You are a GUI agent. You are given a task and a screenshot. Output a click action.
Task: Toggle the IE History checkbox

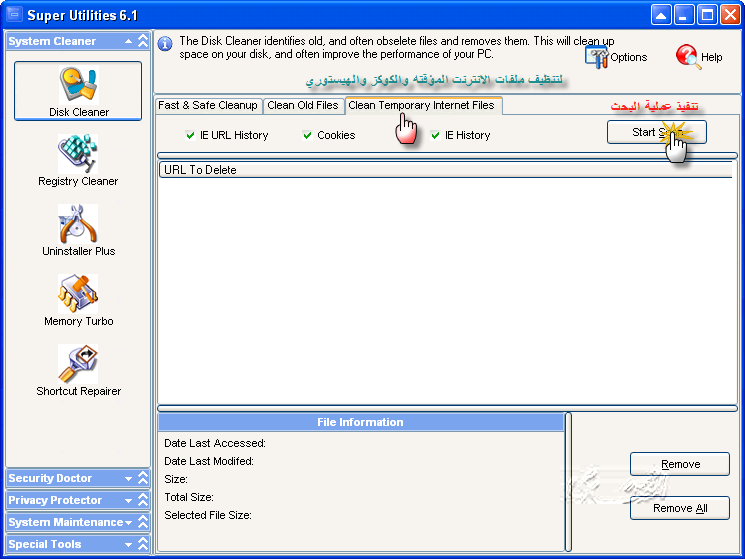435,135
